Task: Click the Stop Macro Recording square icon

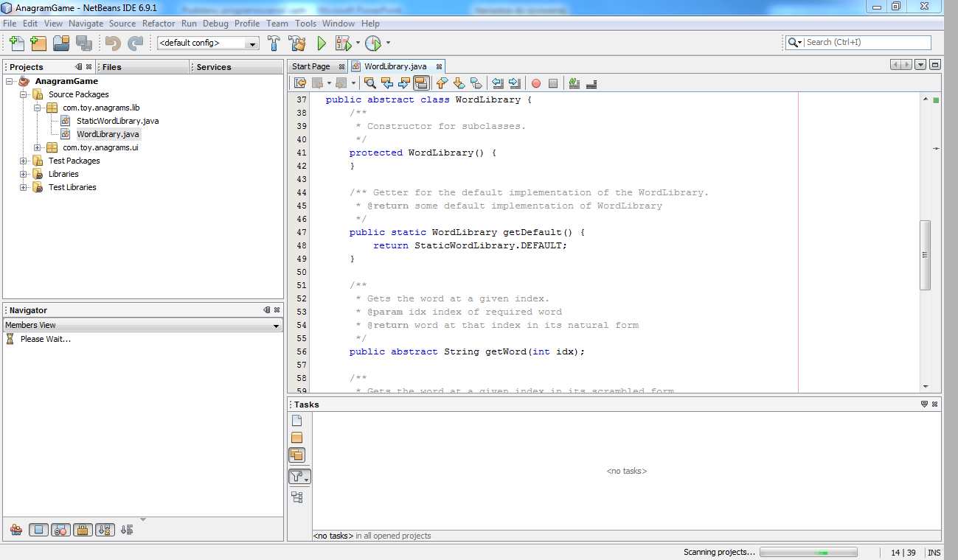Action: (553, 83)
